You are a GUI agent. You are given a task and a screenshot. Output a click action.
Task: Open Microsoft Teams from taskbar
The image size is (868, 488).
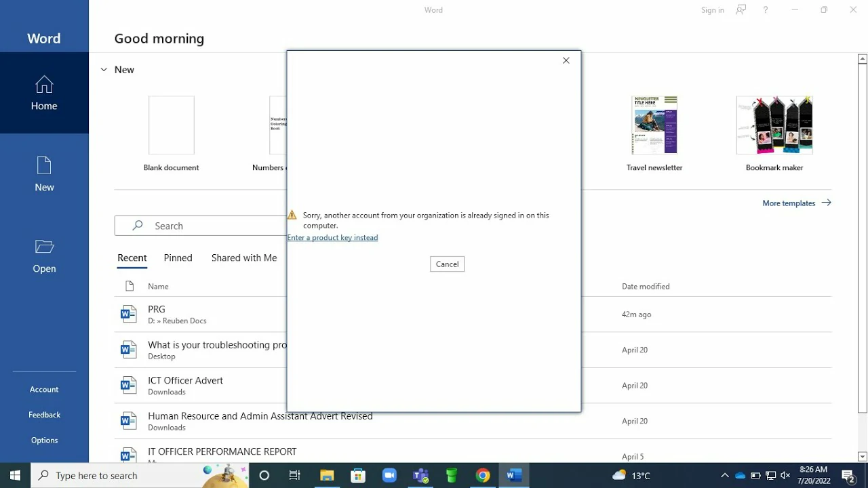pos(420,475)
